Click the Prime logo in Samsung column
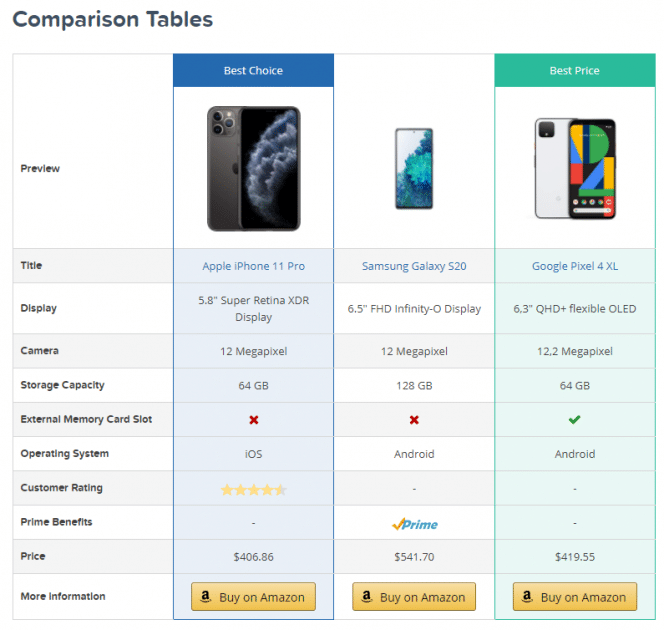 pyautogui.click(x=415, y=524)
